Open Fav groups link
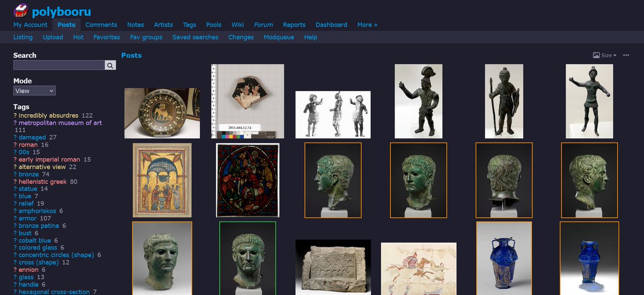This screenshot has width=644, height=295. click(x=146, y=37)
